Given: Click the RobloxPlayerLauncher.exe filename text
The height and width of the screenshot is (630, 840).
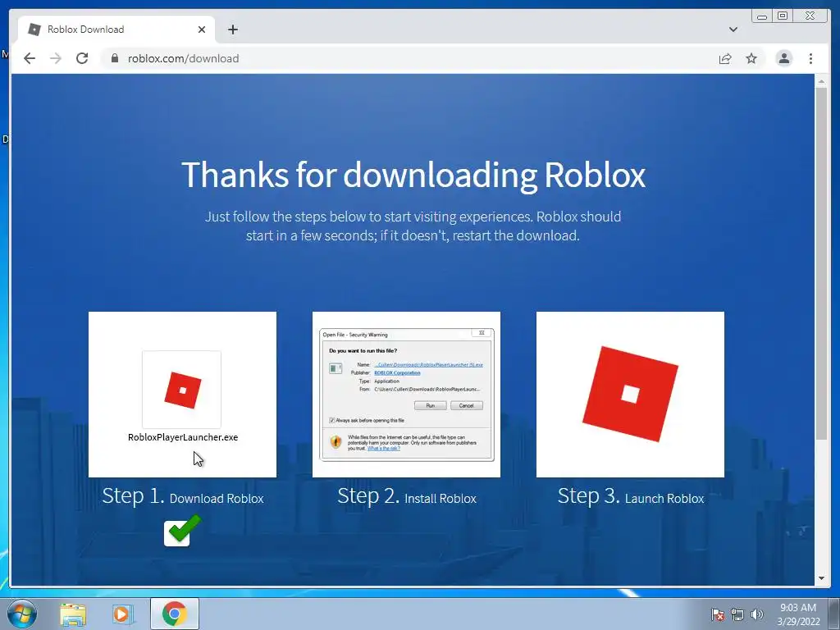Looking at the screenshot, I should 183,437.
